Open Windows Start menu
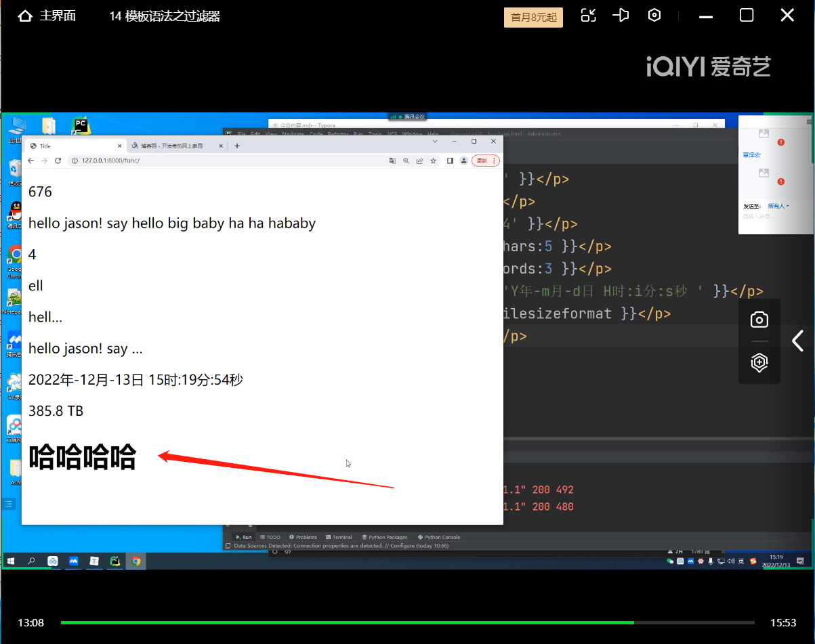 [x=11, y=561]
